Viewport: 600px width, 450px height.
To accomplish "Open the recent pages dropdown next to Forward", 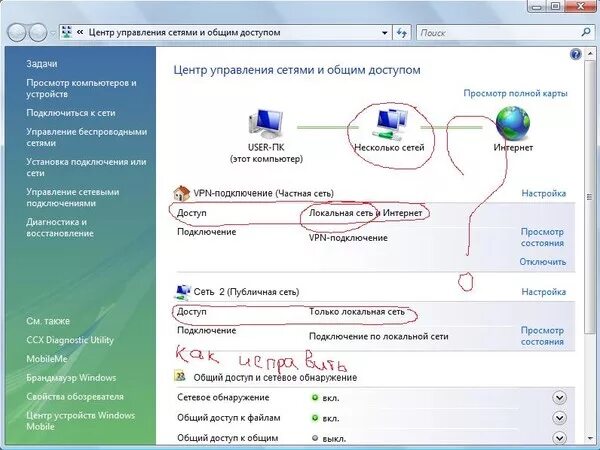I will click(53, 33).
